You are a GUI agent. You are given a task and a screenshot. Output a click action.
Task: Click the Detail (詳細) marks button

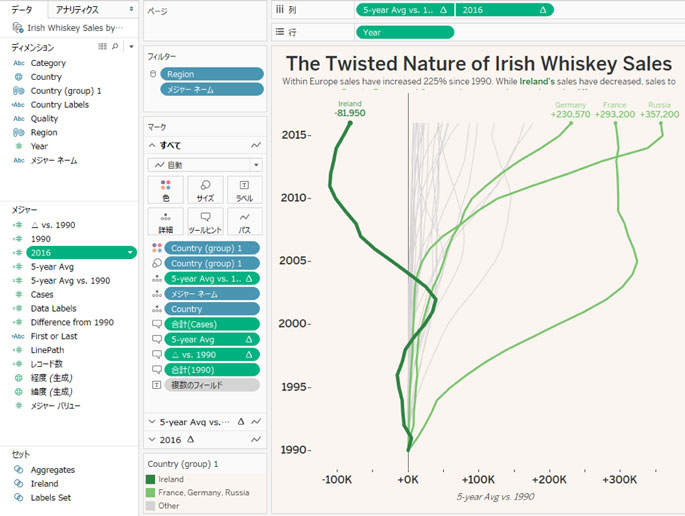[x=165, y=221]
